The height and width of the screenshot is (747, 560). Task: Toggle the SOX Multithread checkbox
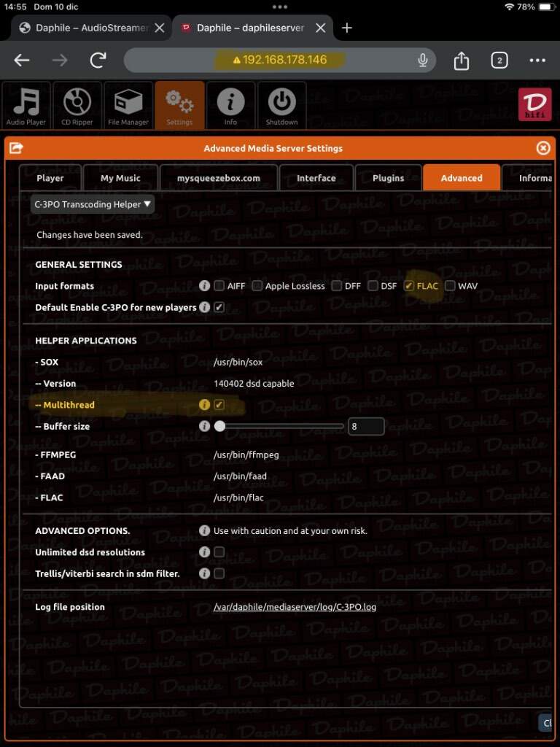pyautogui.click(x=219, y=404)
